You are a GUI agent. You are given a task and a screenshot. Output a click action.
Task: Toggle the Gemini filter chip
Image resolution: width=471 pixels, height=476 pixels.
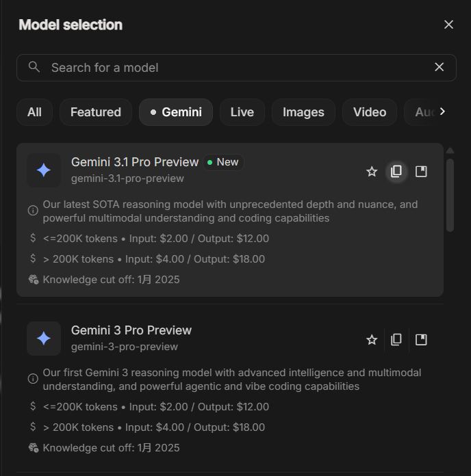tap(176, 112)
